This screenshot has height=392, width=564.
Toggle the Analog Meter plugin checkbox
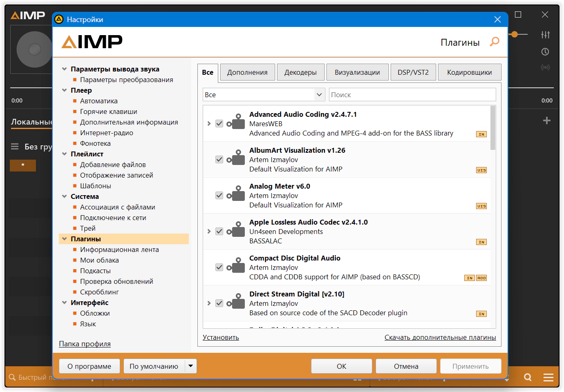coord(219,195)
